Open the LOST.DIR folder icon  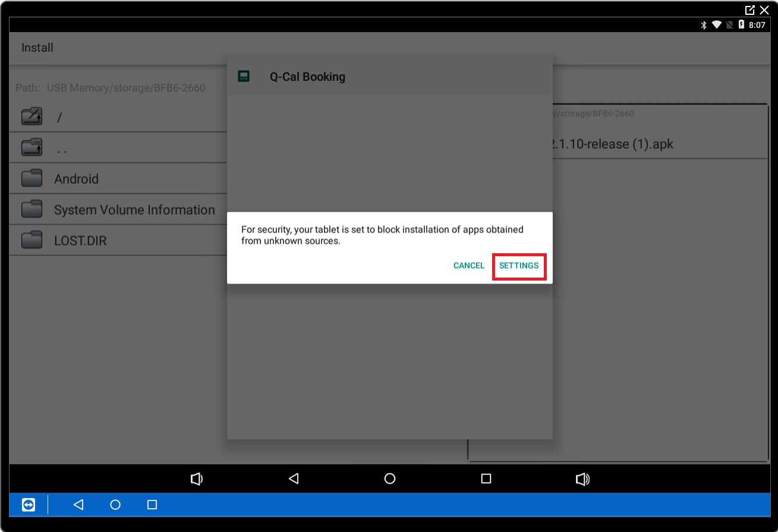point(32,240)
